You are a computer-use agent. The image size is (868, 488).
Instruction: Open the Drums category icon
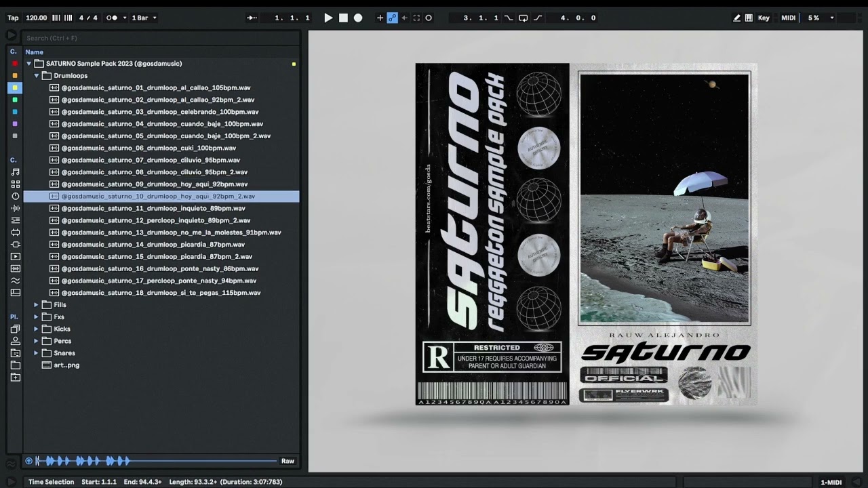15,184
